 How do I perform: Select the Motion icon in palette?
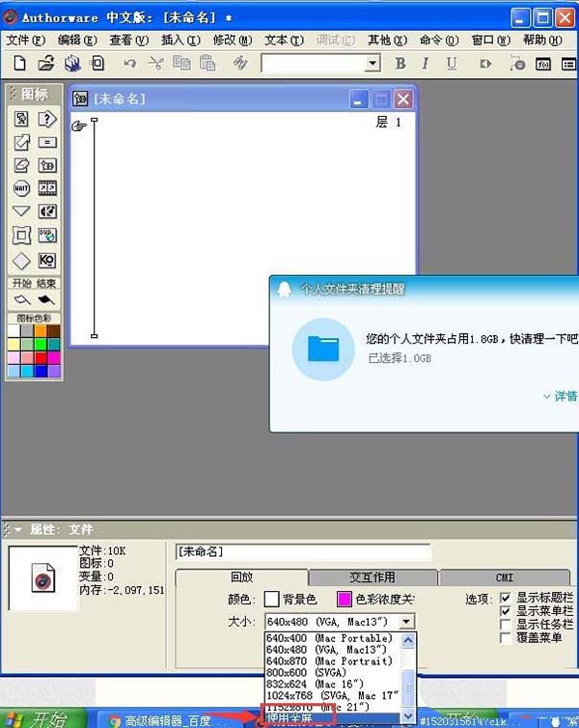[x=21, y=142]
